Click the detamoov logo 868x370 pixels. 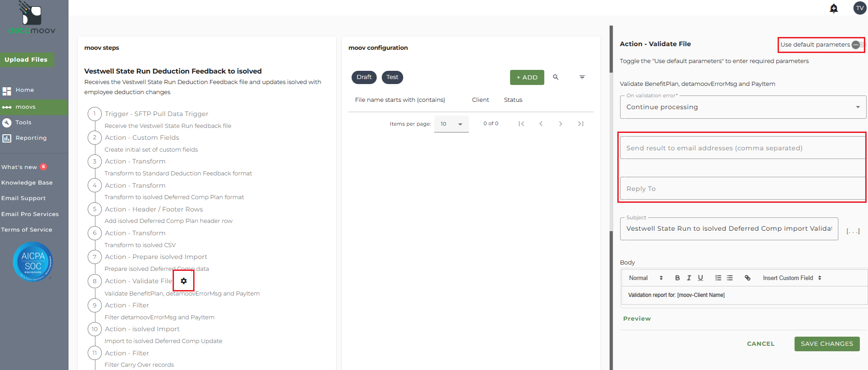pyautogui.click(x=32, y=18)
